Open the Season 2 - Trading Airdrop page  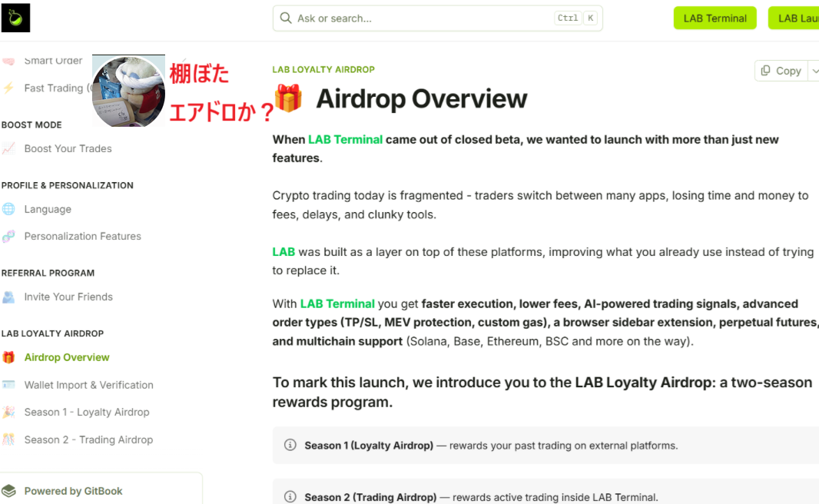coord(88,440)
